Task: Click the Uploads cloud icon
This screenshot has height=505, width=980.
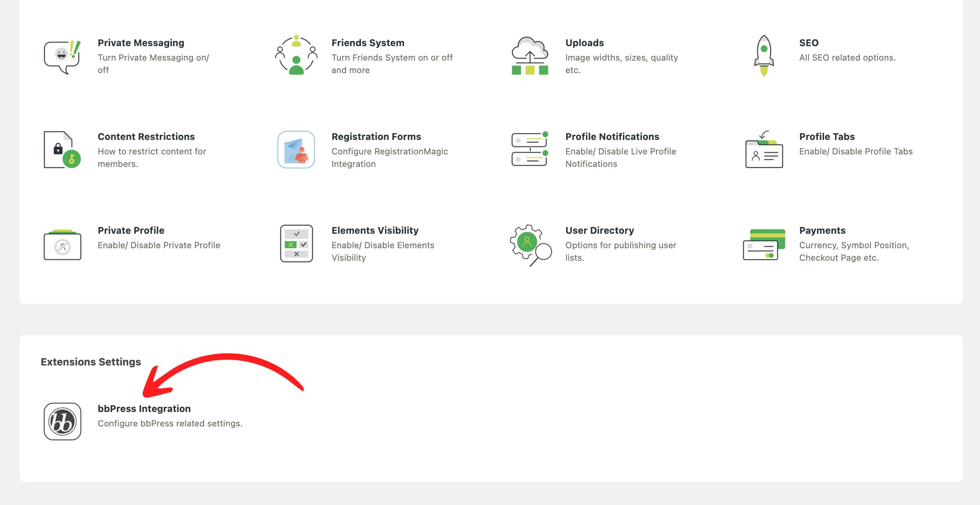Action: pos(530,56)
